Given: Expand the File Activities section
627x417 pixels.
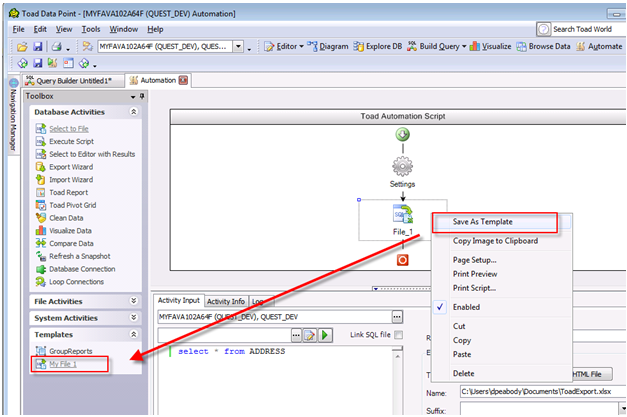Looking at the screenshot, I should pyautogui.click(x=134, y=301).
